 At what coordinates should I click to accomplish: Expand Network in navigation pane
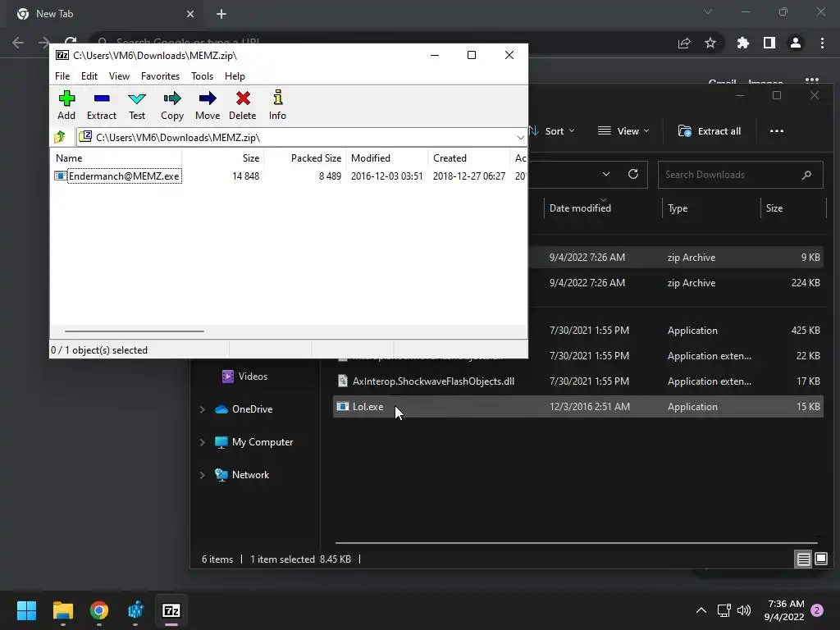coord(203,475)
